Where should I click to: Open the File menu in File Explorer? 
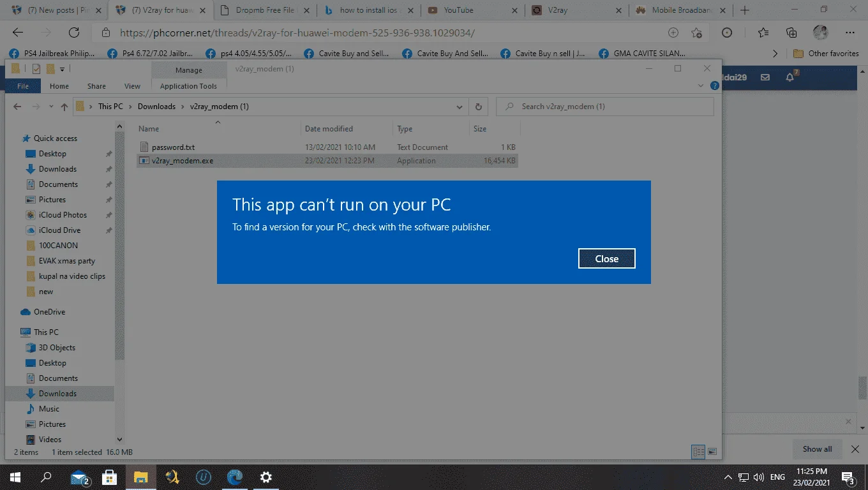23,86
